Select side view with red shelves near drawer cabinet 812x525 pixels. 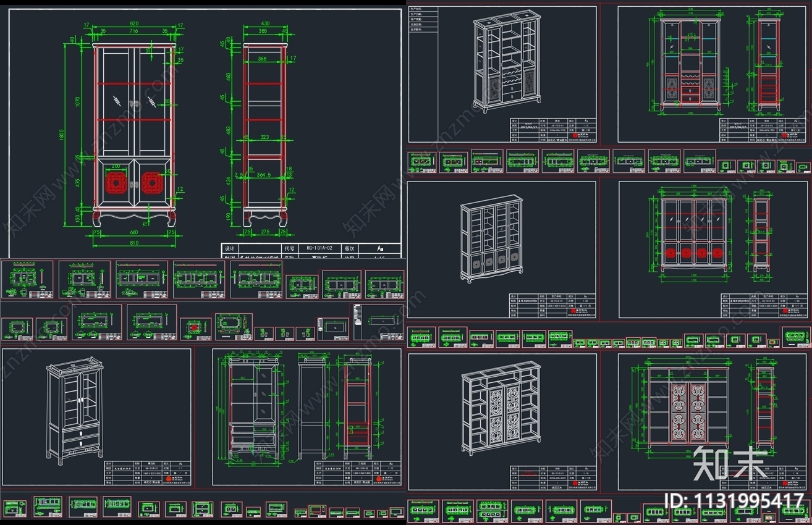point(358,408)
